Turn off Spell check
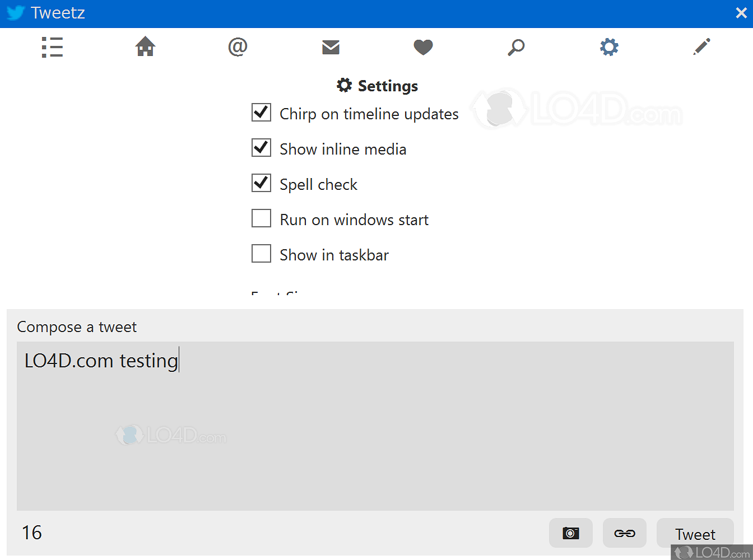753x560 pixels. click(x=261, y=183)
